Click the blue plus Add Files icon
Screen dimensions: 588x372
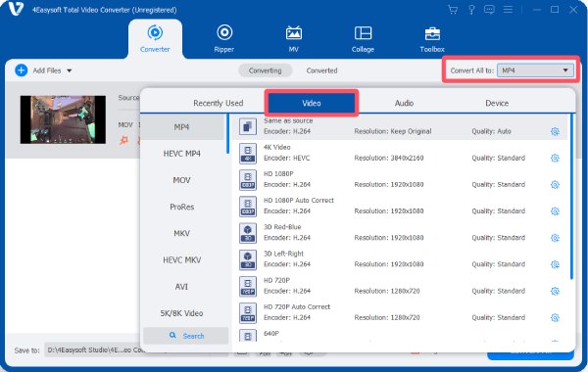[22, 70]
